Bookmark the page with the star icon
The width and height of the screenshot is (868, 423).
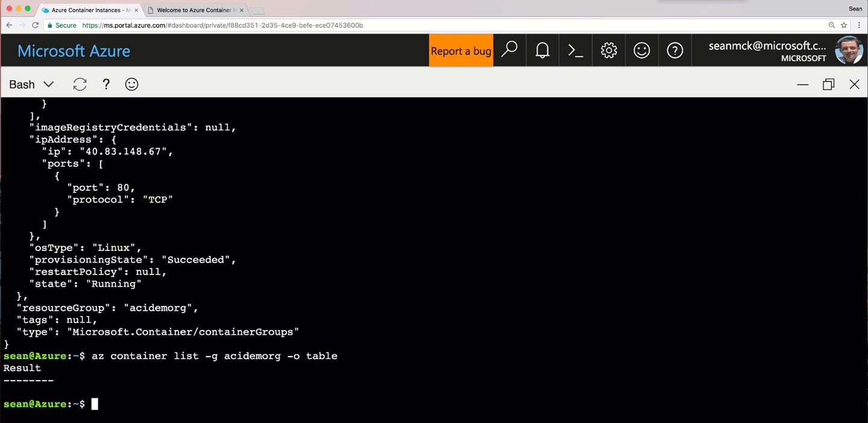click(x=844, y=25)
